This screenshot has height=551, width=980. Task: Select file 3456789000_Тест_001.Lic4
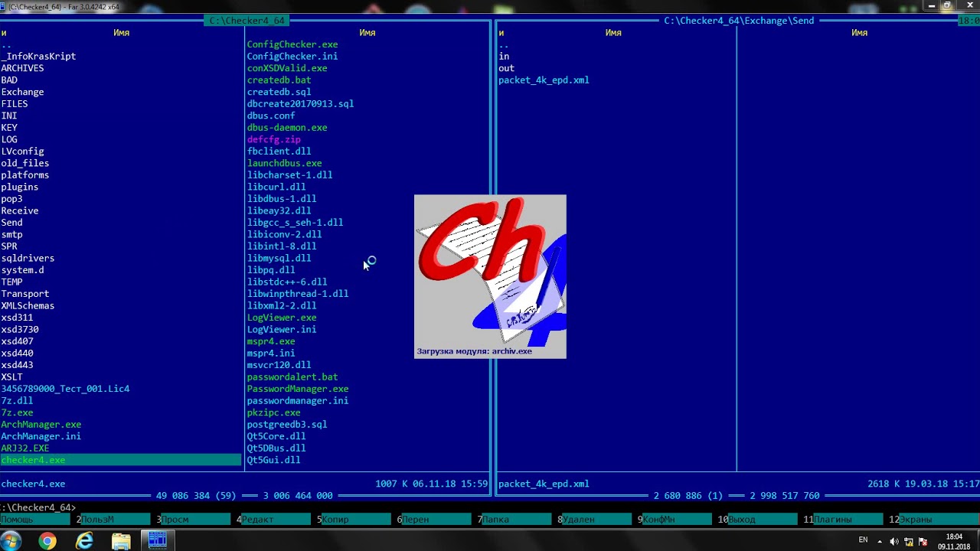65,389
